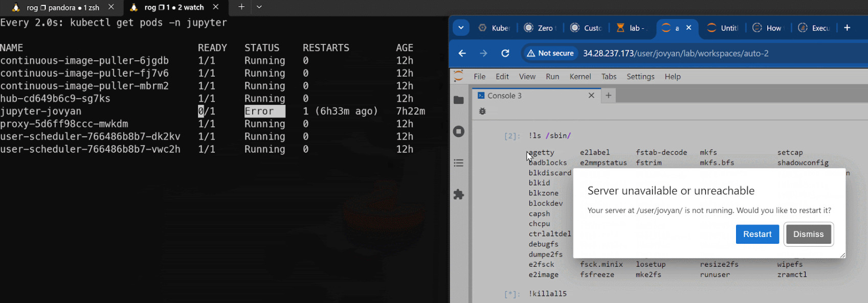Click the debugger bug icon in console toolbar
Viewport: 868px width, 303px height.
pyautogui.click(x=482, y=111)
